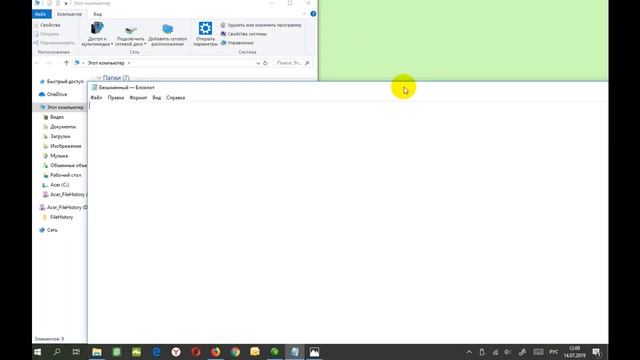The image size is (640, 360).
Task: Select 'Быстрый доступ' in Explorer sidebar
Action: pyautogui.click(x=61, y=82)
